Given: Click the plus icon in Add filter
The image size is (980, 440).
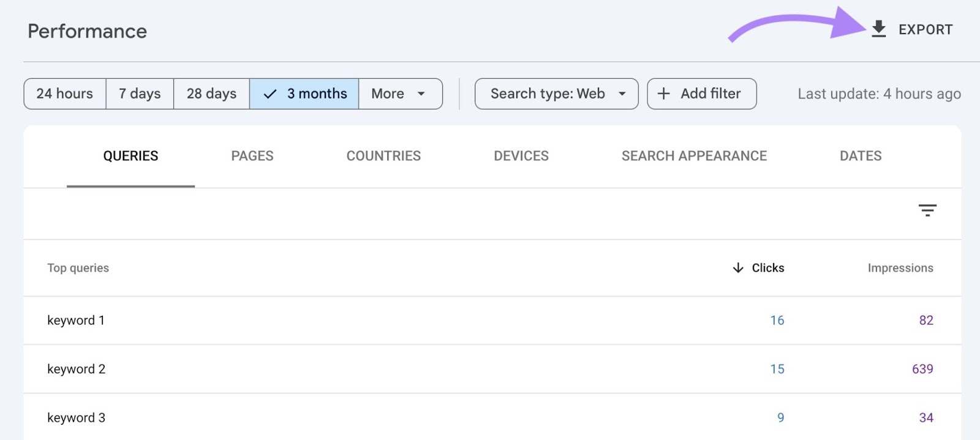Looking at the screenshot, I should pos(663,94).
